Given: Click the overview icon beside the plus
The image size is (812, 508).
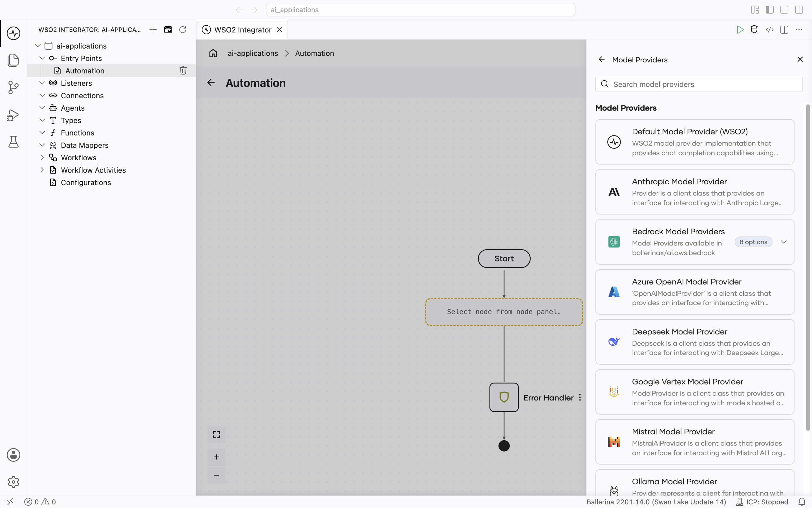Looking at the screenshot, I should click(x=168, y=30).
